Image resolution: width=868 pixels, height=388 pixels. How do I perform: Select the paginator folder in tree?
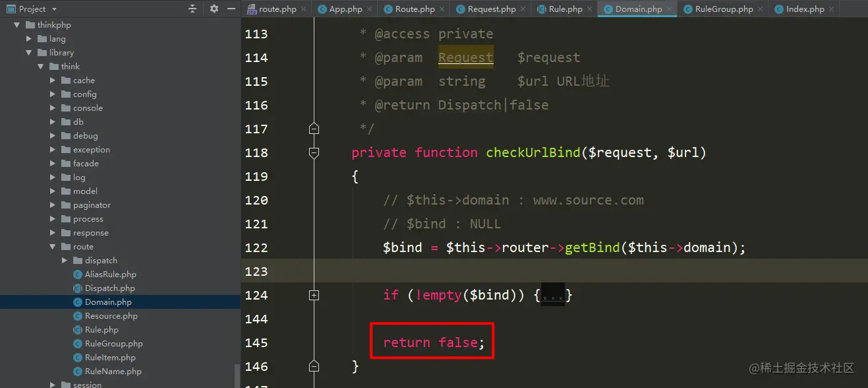pos(92,205)
